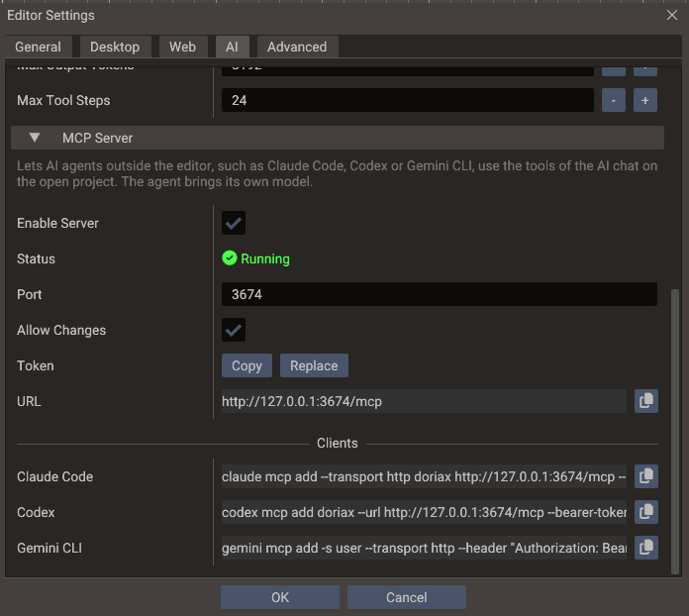This screenshot has width=689, height=616.
Task: Copy the MCP server URL
Action: 645,401
